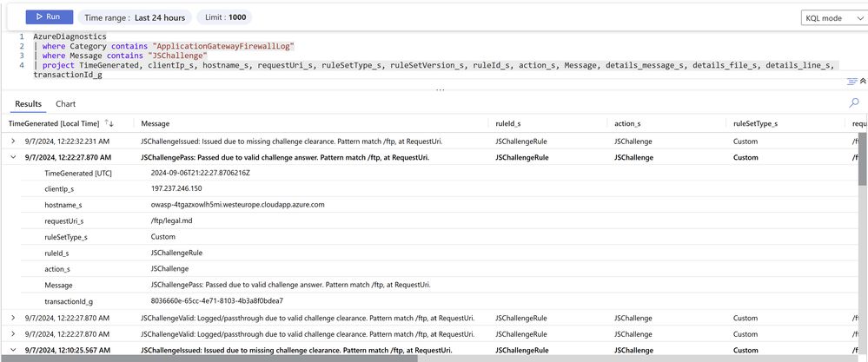Collapse the query editor with double chevron
868x362 pixels.
863,82
